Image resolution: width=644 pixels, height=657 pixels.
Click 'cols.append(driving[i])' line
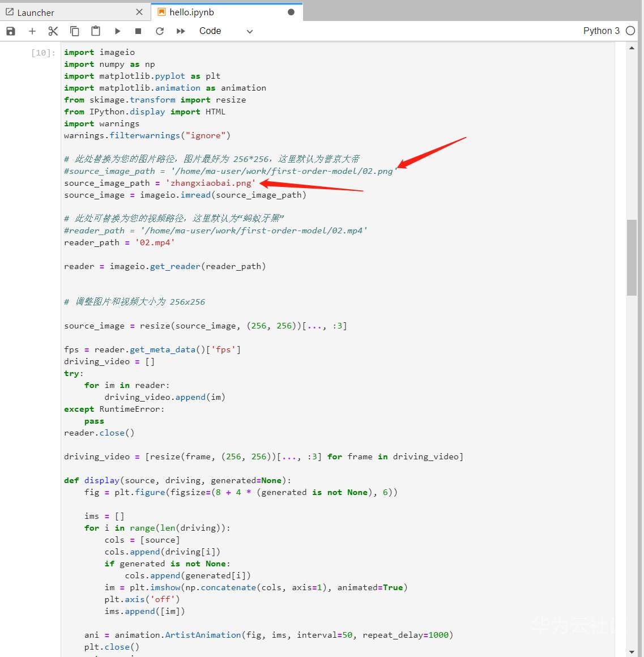(162, 552)
